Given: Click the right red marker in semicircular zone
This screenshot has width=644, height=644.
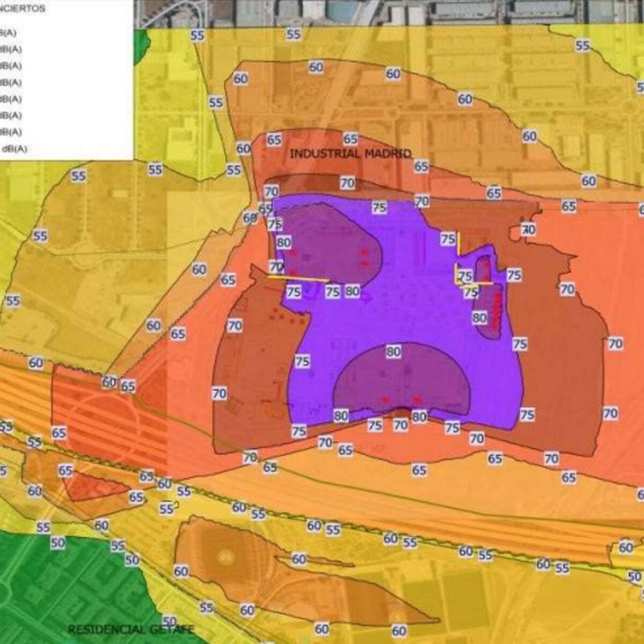Looking at the screenshot, I should tap(416, 399).
